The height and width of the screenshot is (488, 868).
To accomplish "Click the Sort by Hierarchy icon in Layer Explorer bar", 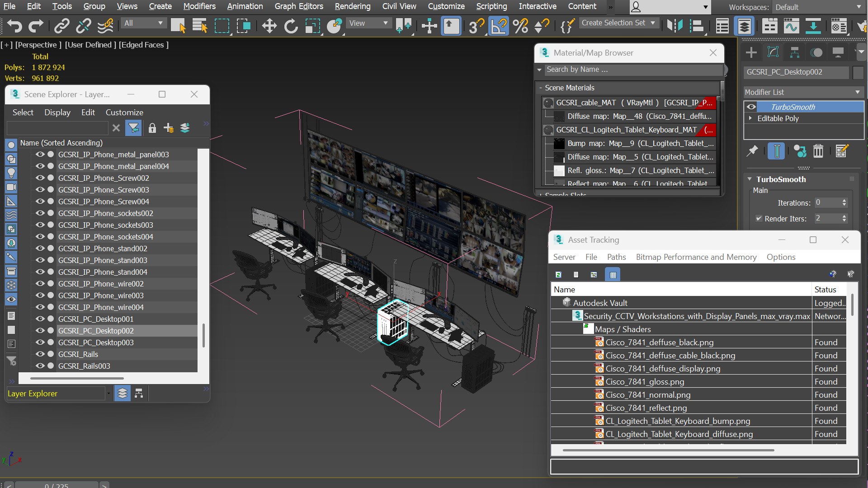I will pyautogui.click(x=139, y=394).
